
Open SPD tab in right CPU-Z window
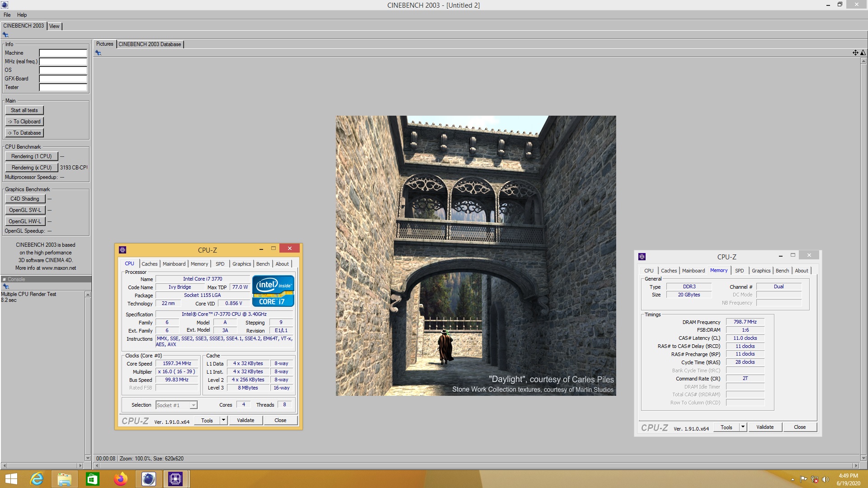[740, 271]
